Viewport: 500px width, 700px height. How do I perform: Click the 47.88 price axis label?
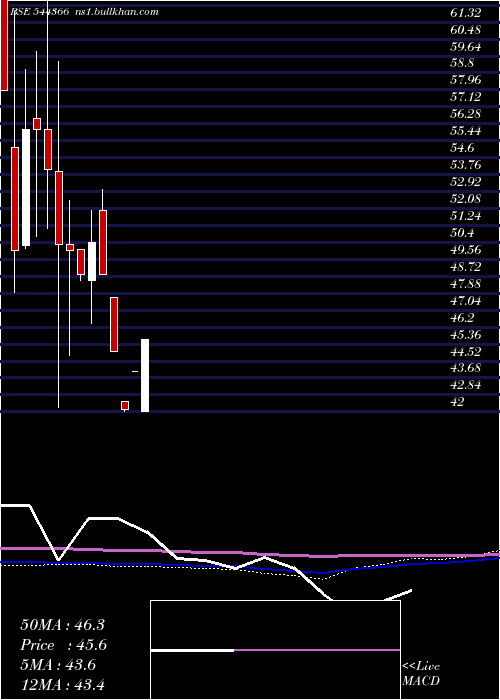tap(466, 283)
